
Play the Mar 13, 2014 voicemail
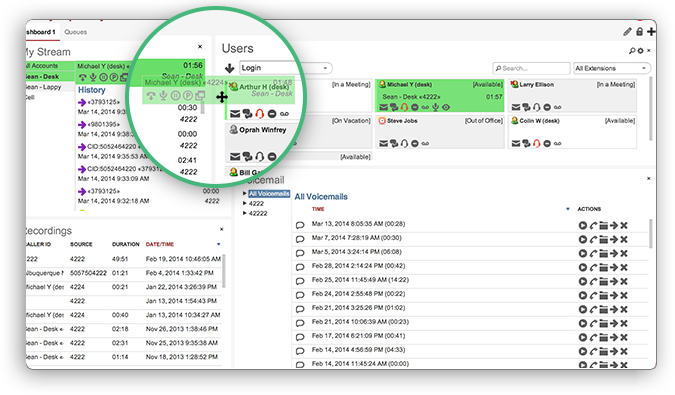pyautogui.click(x=582, y=225)
